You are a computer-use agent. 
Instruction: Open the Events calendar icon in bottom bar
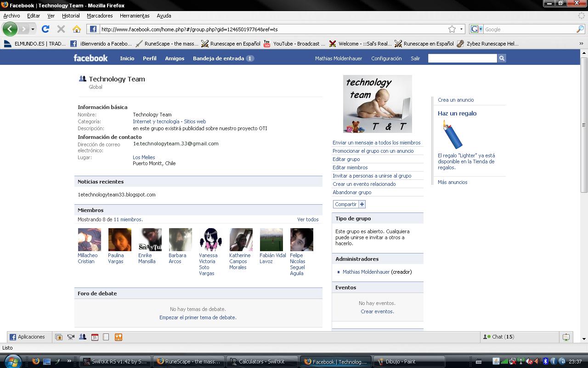click(x=95, y=337)
